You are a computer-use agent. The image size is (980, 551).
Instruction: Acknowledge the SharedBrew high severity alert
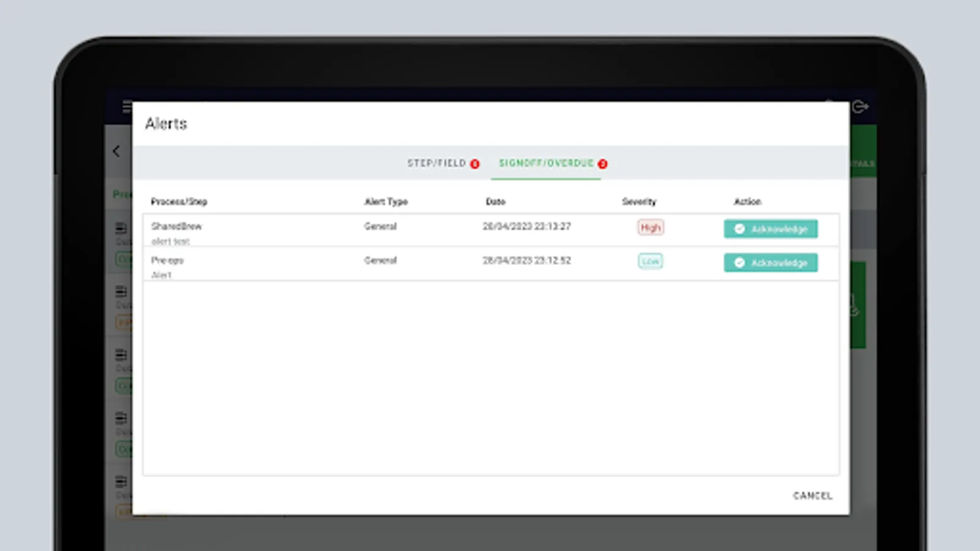tap(771, 229)
